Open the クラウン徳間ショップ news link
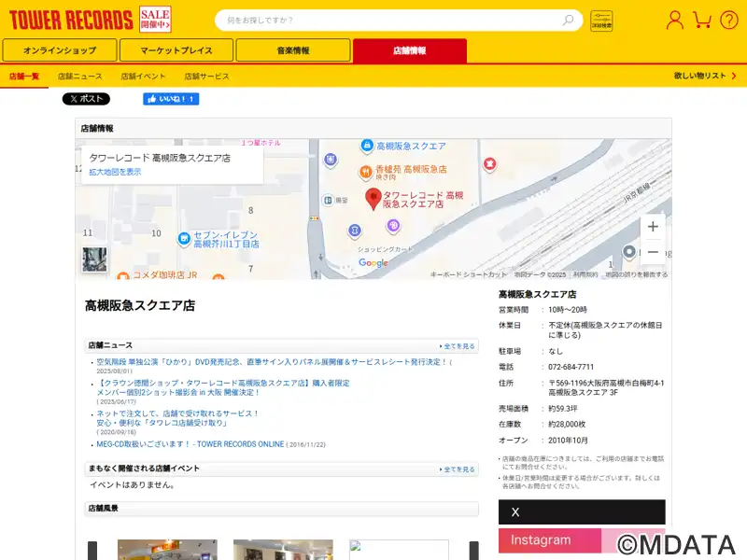This screenshot has width=747, height=560. [x=223, y=387]
